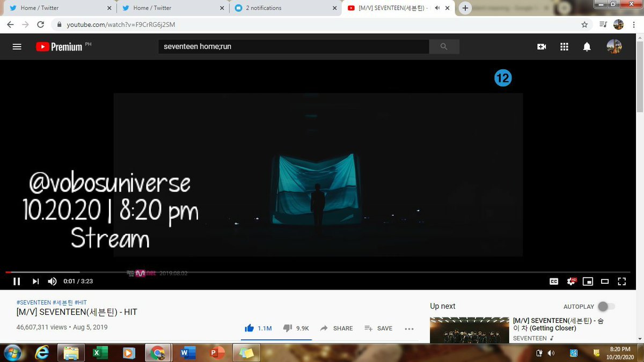Open Excel from the taskbar
644x362 pixels.
[99, 353]
